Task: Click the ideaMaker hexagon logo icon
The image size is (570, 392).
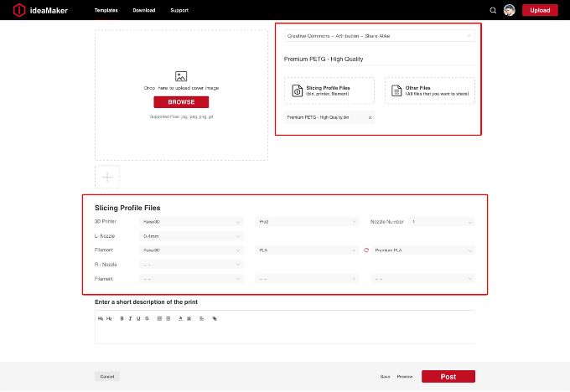Action: (x=19, y=10)
